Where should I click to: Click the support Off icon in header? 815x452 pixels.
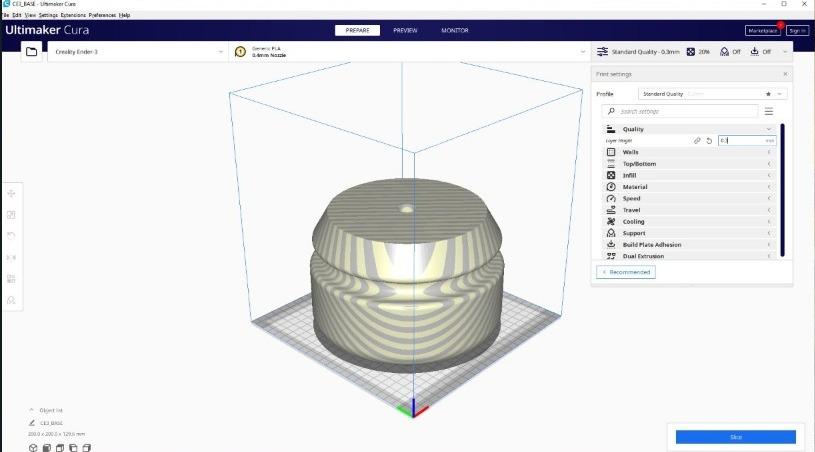pos(725,51)
